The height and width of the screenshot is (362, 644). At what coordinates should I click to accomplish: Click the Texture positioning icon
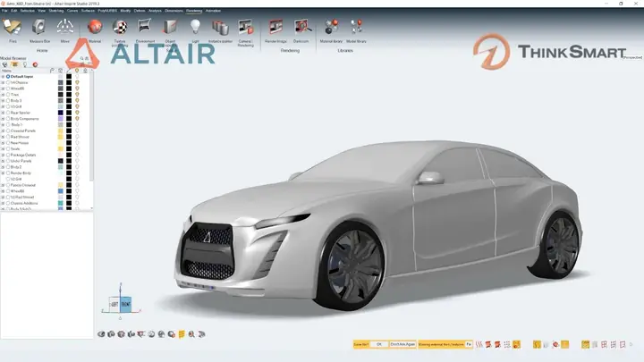click(120, 29)
